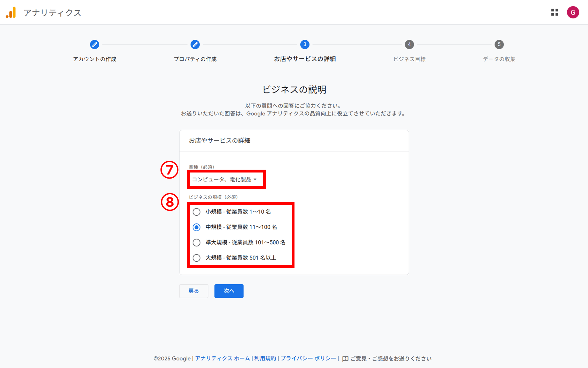This screenshot has width=588, height=368.
Task: Click the Google Analytics logo icon
Action: (x=11, y=13)
